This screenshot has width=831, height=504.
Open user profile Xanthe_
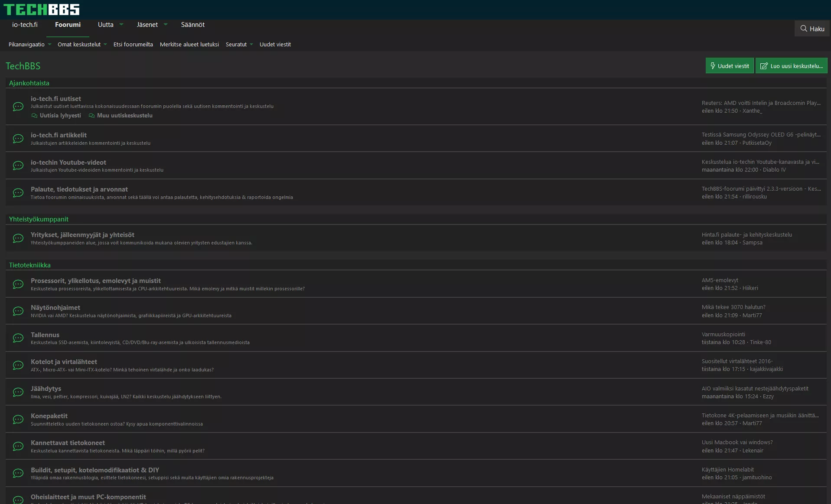pos(752,111)
